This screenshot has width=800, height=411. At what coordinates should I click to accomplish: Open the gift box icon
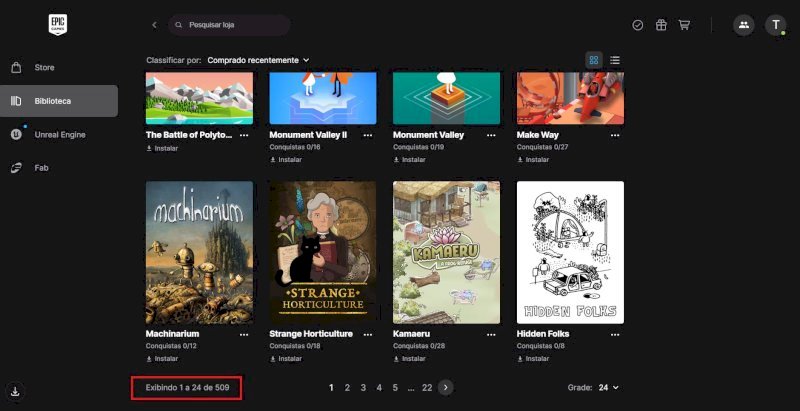point(661,25)
